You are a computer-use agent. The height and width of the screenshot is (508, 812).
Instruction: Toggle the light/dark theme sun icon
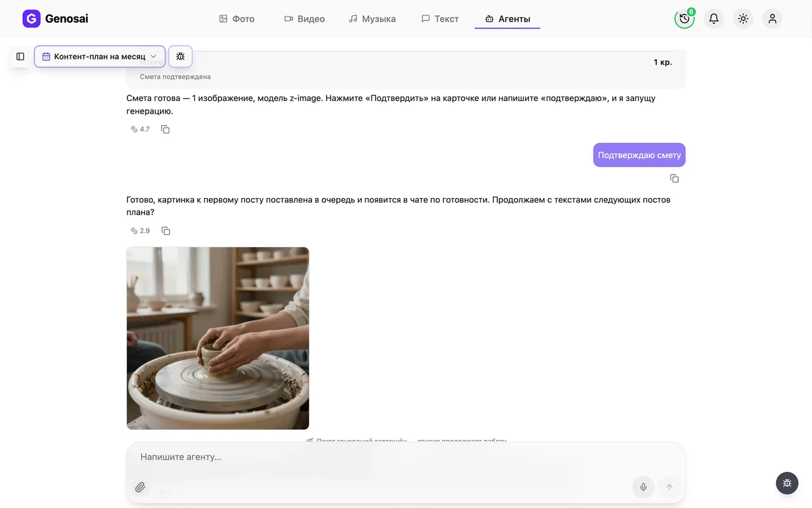(743, 19)
